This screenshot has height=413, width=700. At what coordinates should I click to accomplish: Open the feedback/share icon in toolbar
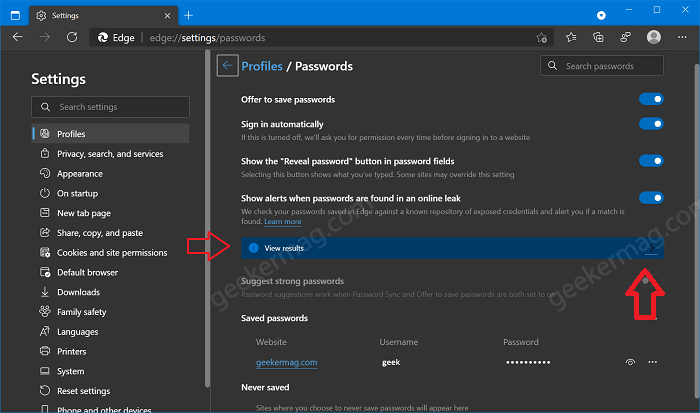click(625, 37)
